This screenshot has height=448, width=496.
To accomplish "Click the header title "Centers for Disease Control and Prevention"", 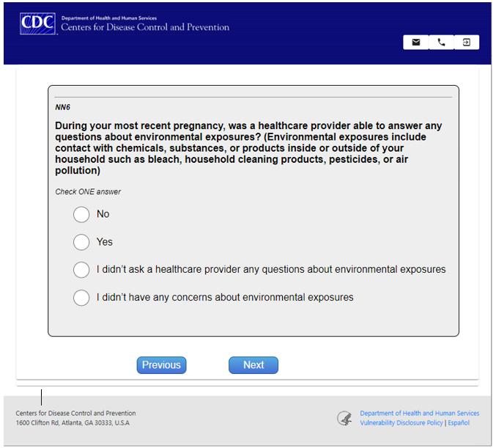I will click(145, 27).
